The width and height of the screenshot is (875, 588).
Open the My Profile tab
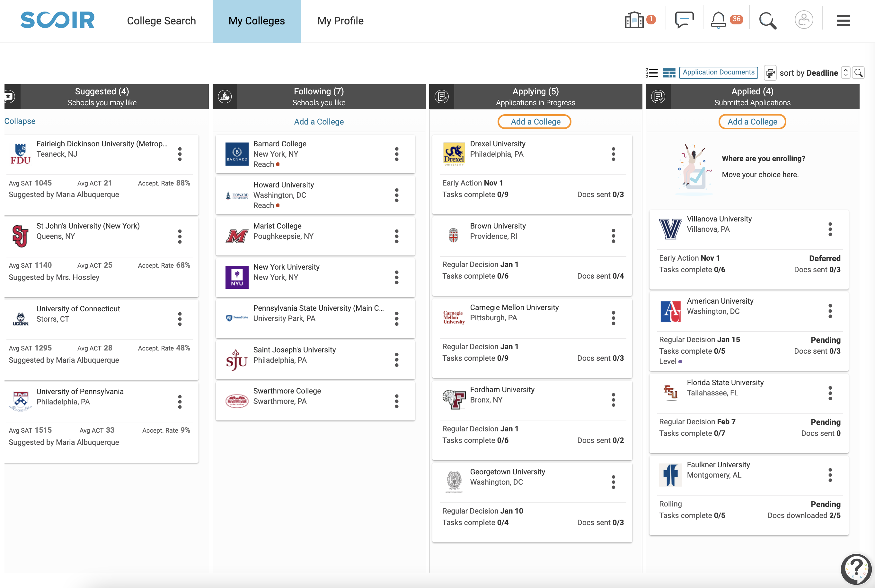coord(340,21)
